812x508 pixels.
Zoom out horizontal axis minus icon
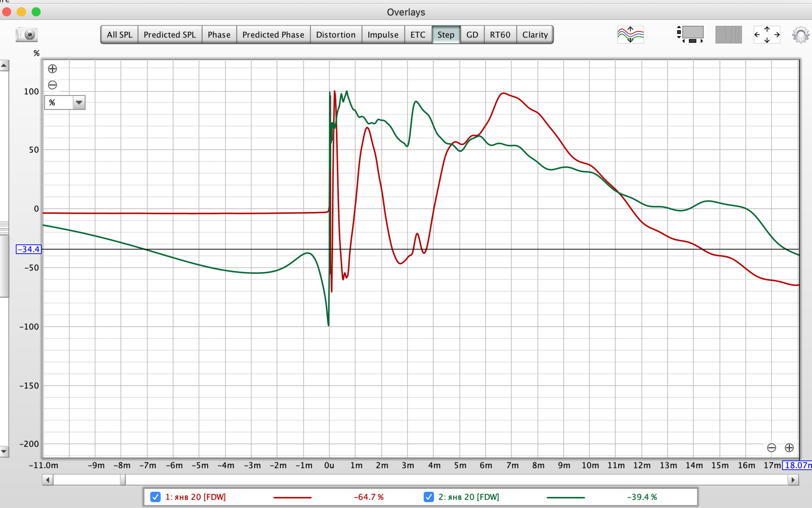click(771, 448)
